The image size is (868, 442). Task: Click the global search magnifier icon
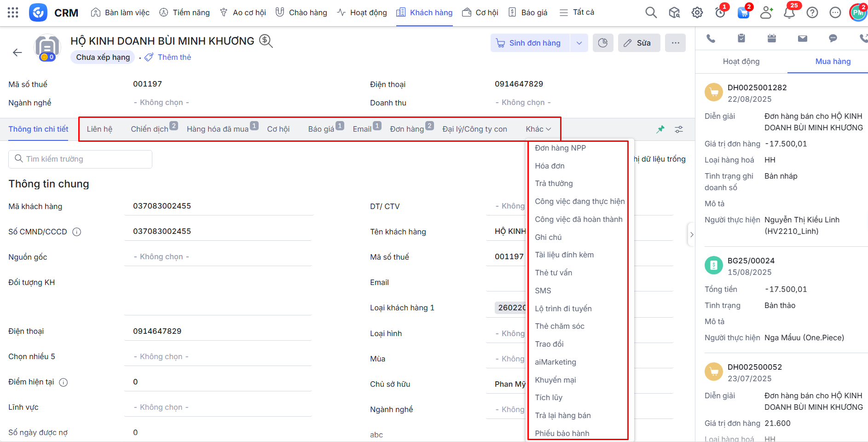click(651, 12)
